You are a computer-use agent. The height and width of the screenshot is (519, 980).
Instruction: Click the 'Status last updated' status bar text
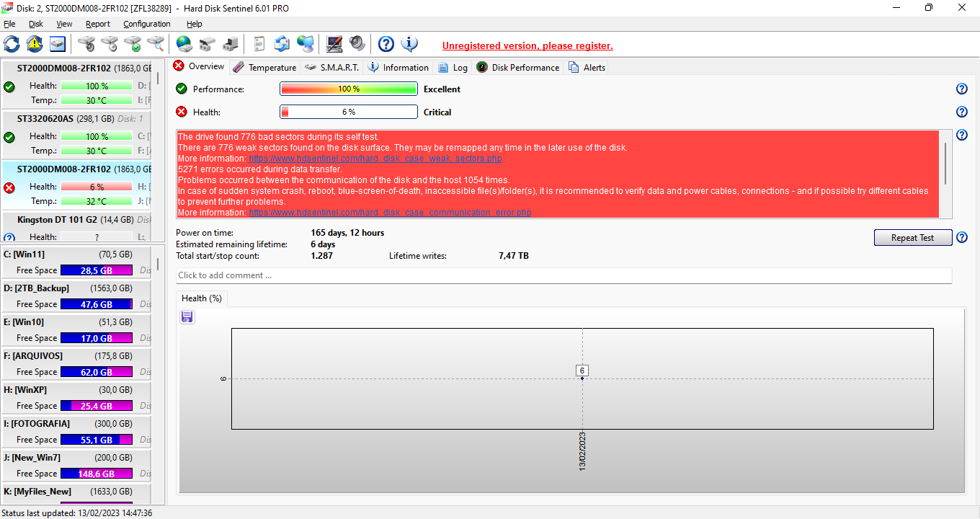(x=77, y=513)
